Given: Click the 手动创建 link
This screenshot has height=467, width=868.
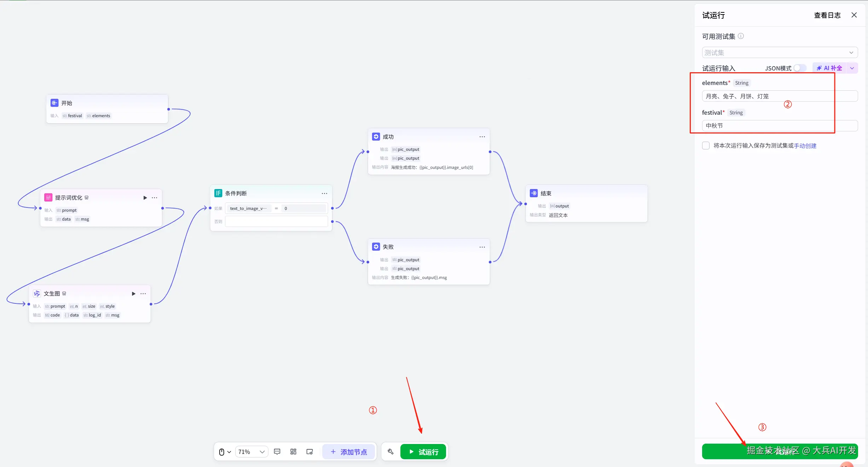Looking at the screenshot, I should [805, 146].
